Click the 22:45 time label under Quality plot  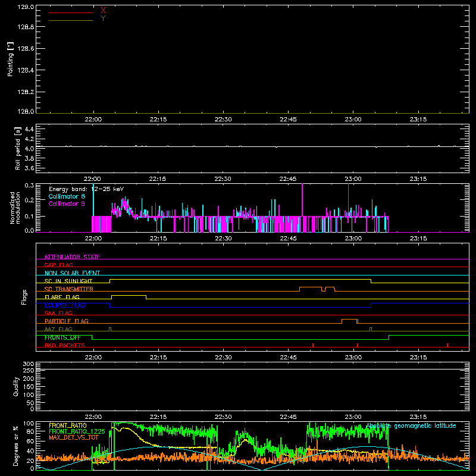click(288, 417)
